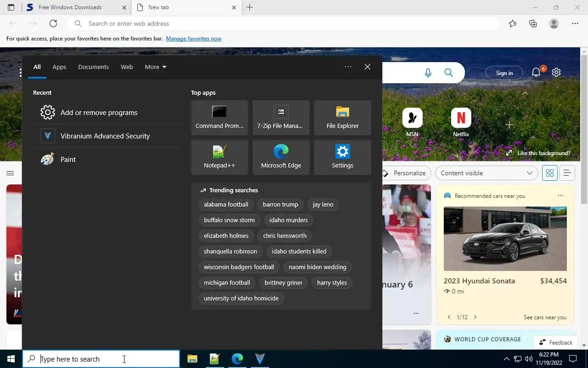The height and width of the screenshot is (368, 588).
Task: Click the taskbar search input box
Action: pyautogui.click(x=101, y=359)
